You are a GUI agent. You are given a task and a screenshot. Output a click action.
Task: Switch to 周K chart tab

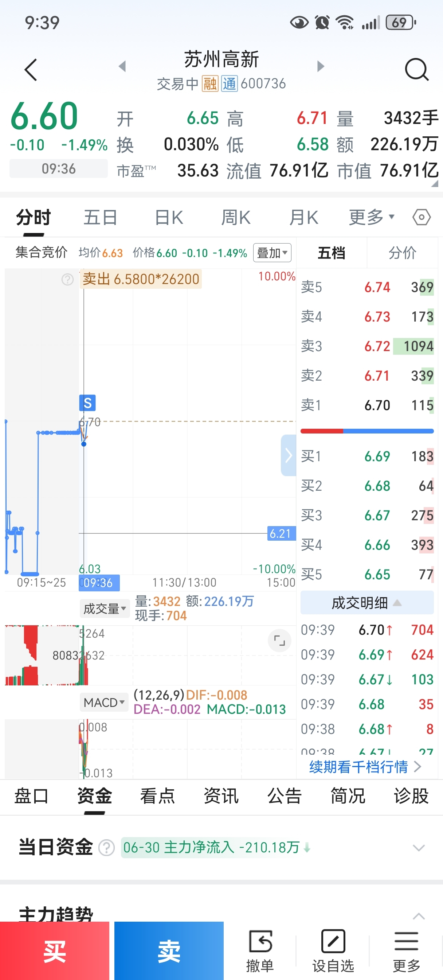(x=236, y=218)
